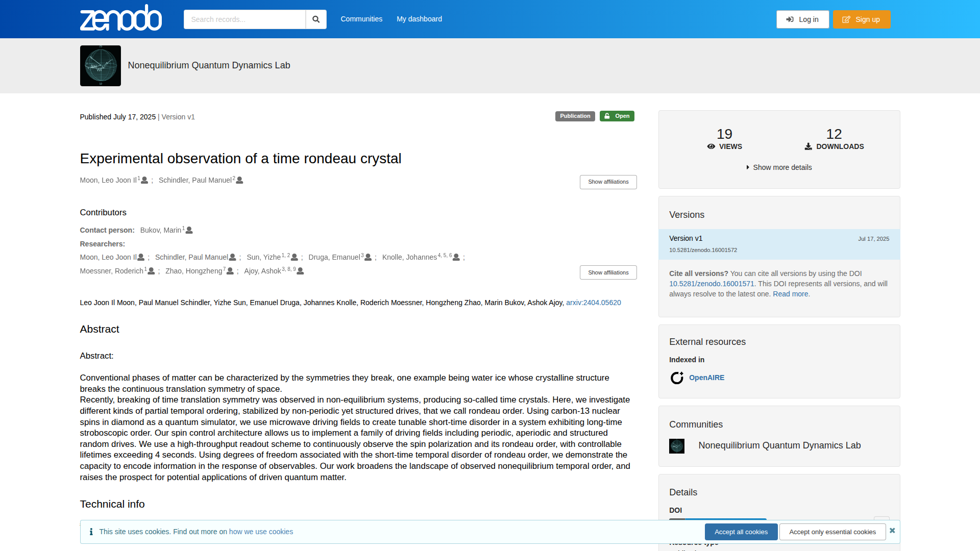Open the all-versions DOI 10.5281/zenodo.16001571 link

pyautogui.click(x=712, y=284)
